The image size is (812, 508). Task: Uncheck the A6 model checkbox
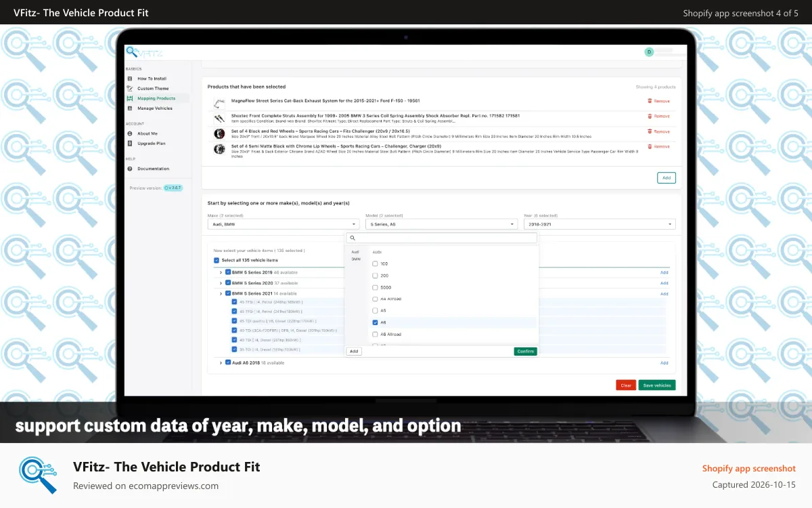(376, 322)
